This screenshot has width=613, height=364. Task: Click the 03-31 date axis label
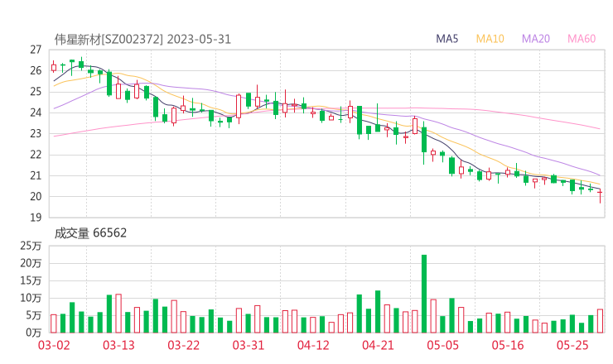pos(249,345)
